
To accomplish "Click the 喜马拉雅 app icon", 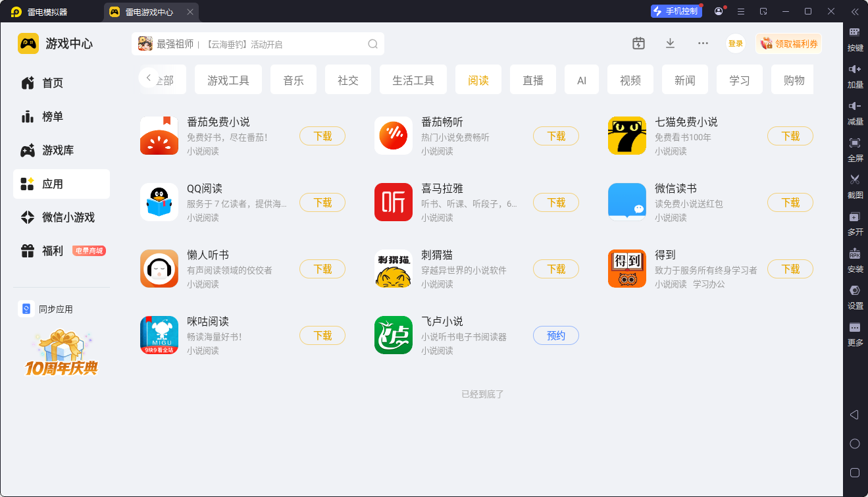I will (x=394, y=202).
